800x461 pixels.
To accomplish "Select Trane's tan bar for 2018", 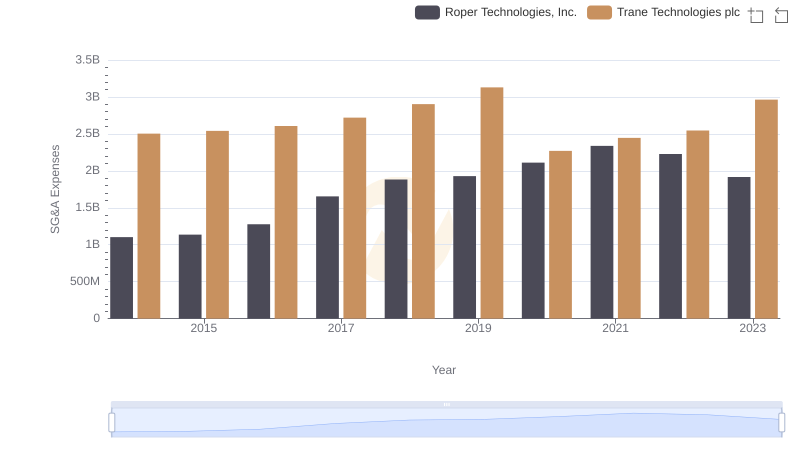I will tap(423, 212).
